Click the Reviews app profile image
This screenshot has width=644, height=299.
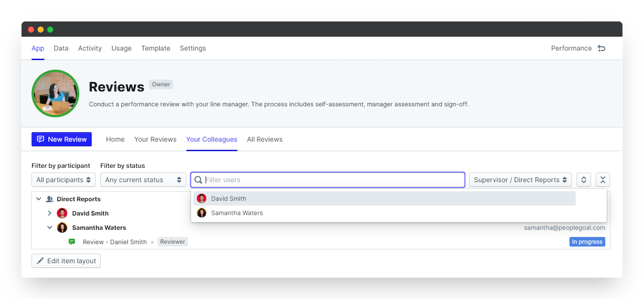point(56,94)
